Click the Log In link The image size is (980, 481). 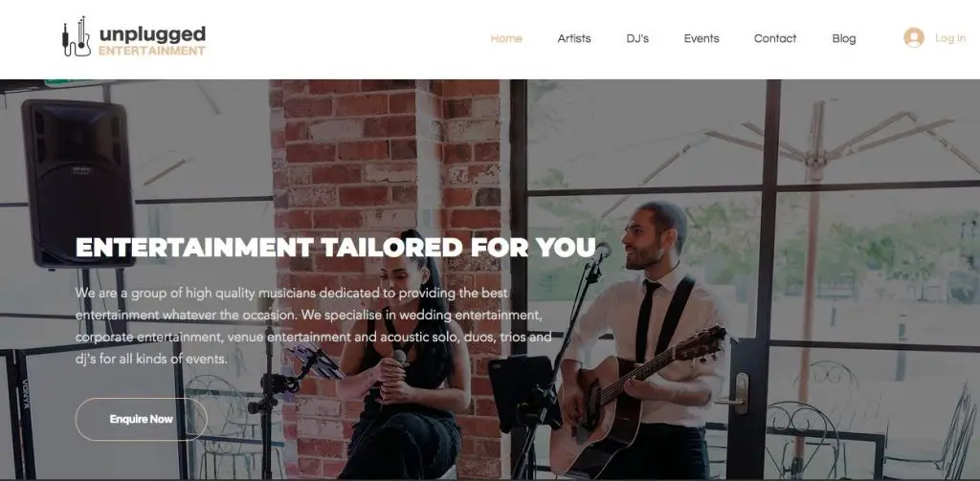(x=950, y=39)
